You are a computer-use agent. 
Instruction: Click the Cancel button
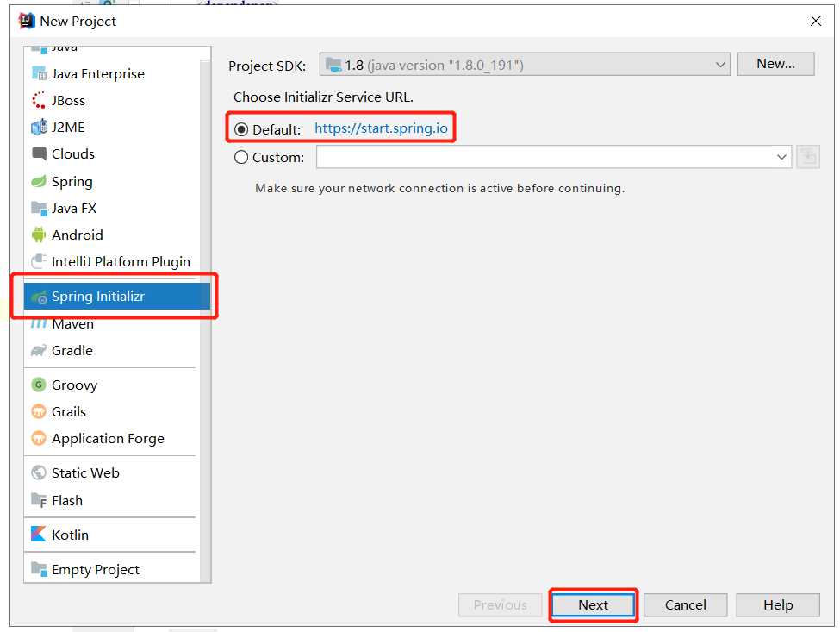(x=685, y=604)
